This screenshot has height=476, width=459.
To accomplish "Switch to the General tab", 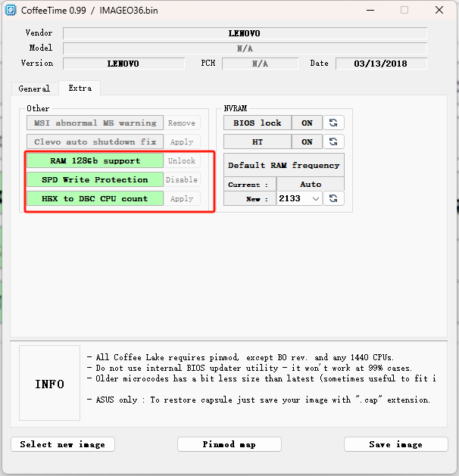I will (34, 89).
